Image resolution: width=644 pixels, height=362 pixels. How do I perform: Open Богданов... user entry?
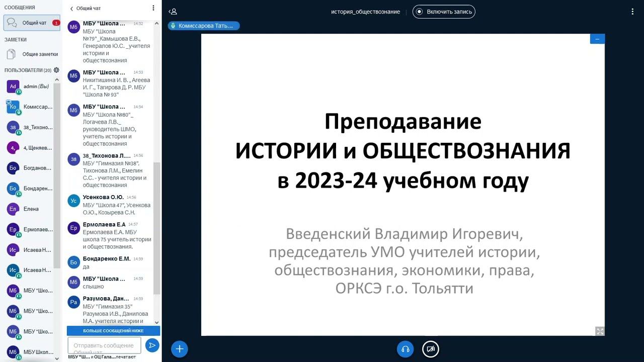point(31,168)
